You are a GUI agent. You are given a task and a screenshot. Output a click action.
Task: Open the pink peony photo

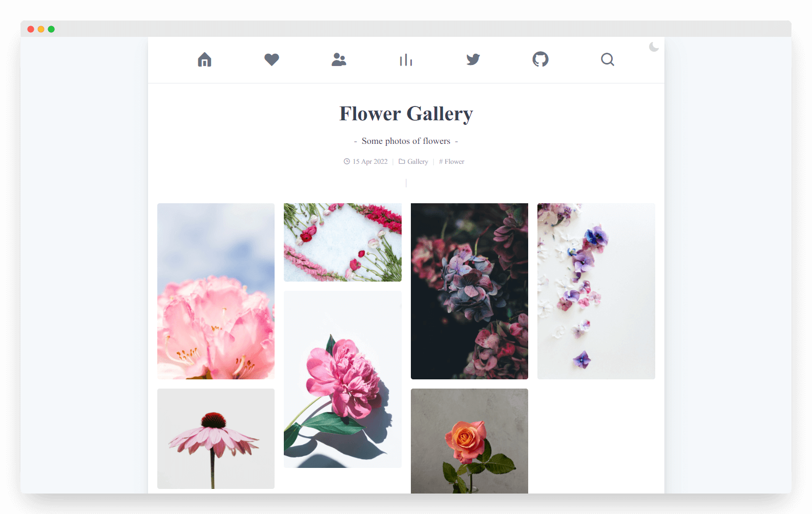(x=343, y=379)
